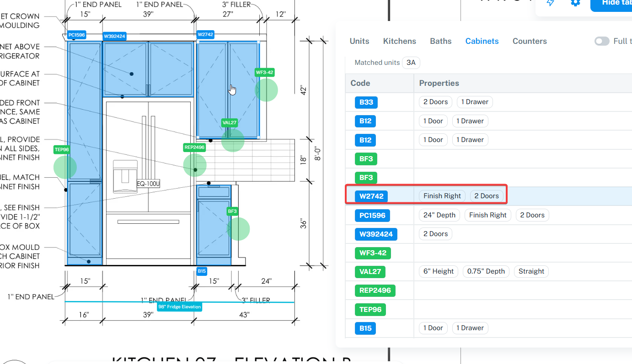The height and width of the screenshot is (364, 632).
Task: Click the 1 Drawer chip in B33 row
Action: pos(475,102)
